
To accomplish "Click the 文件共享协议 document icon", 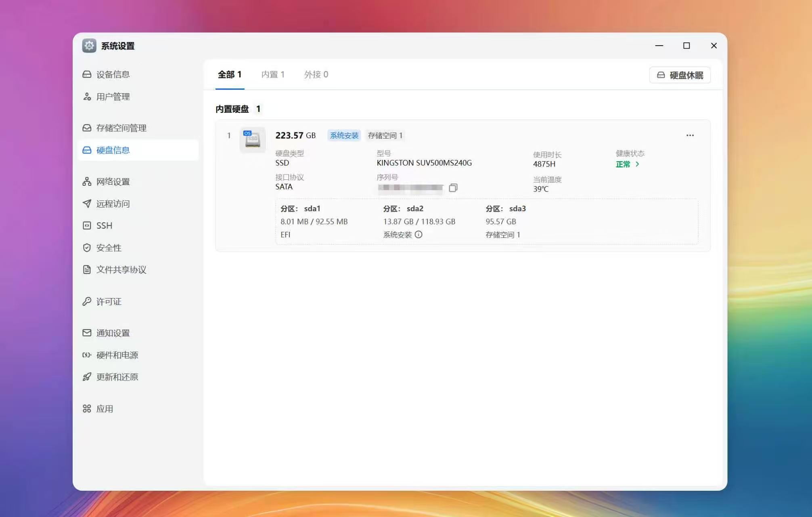I will tap(87, 270).
